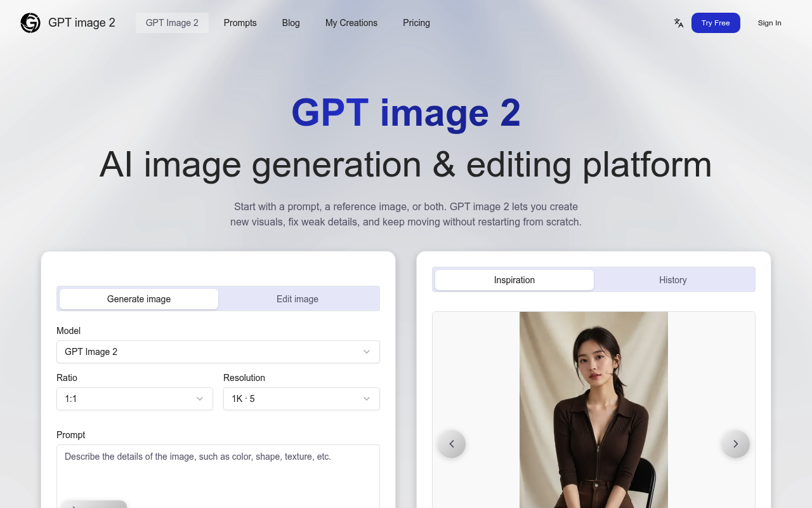Switch to the Generate image tab
Screen dimensions: 812x508
coord(139,299)
